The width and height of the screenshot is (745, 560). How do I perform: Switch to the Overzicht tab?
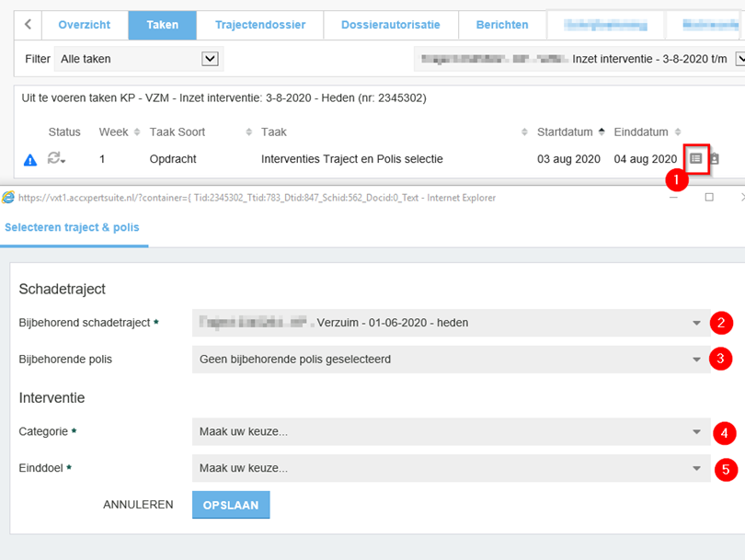point(84,25)
